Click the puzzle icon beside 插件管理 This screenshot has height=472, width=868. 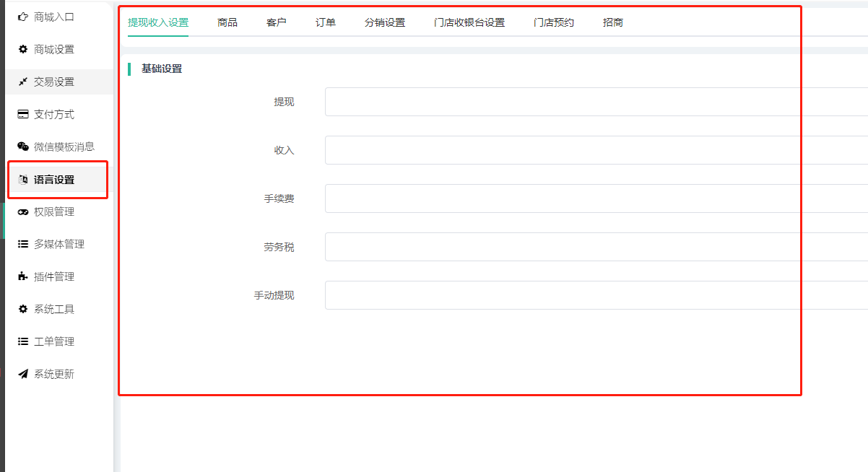click(23, 276)
